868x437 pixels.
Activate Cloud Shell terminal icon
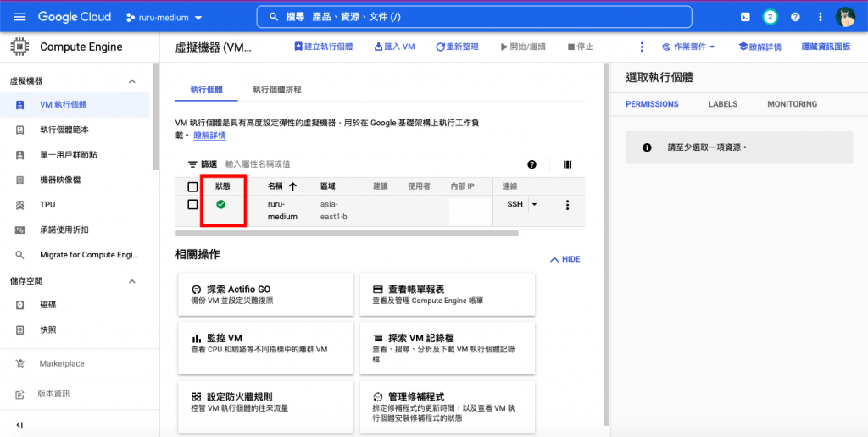pyautogui.click(x=745, y=17)
